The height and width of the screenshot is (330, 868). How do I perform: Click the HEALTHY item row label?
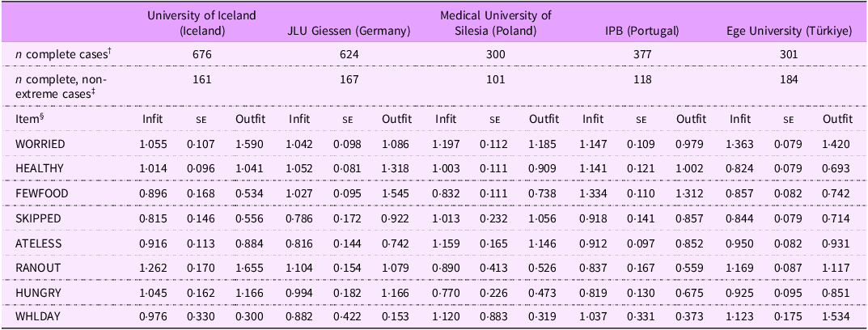click(39, 169)
